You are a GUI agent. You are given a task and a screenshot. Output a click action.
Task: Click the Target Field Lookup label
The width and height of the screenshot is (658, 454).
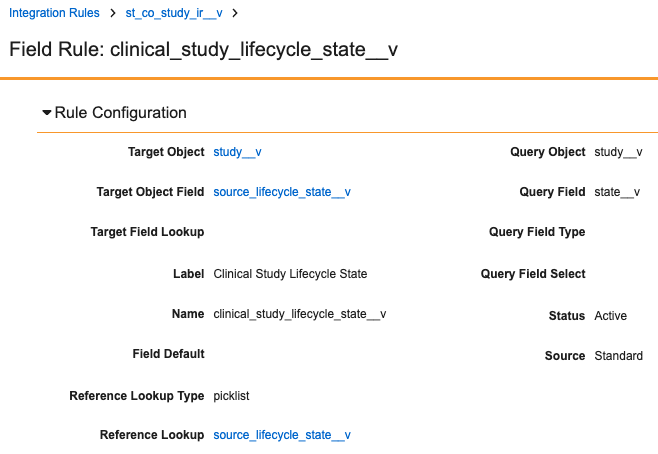coord(147,232)
